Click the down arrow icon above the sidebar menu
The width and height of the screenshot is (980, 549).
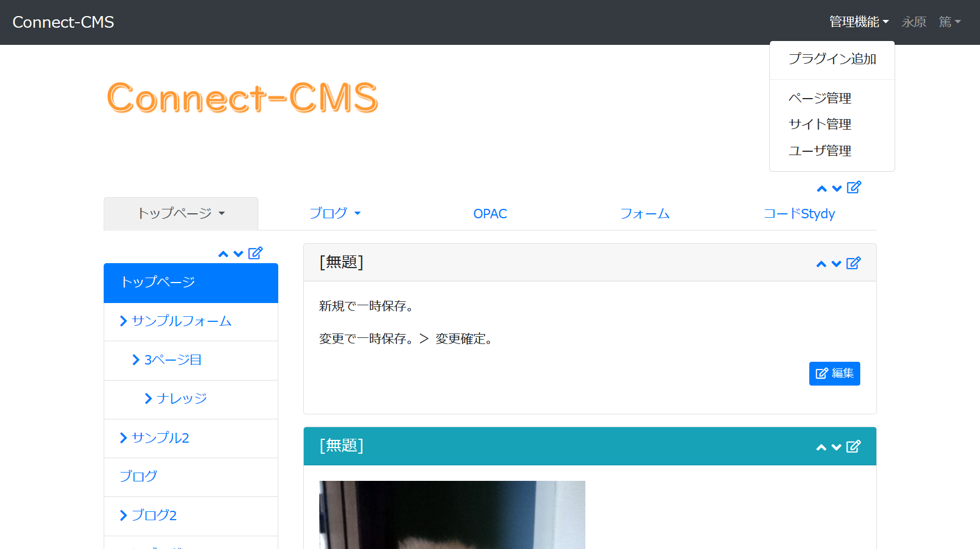pos(238,254)
